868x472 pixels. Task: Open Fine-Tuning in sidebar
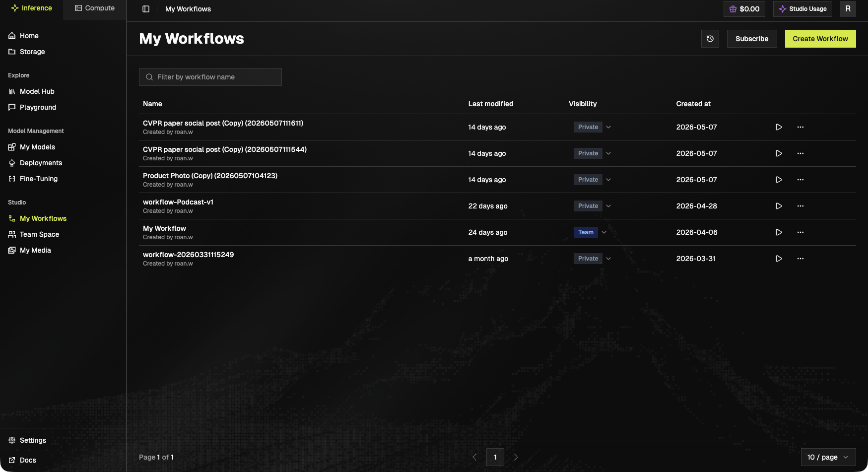point(33,179)
